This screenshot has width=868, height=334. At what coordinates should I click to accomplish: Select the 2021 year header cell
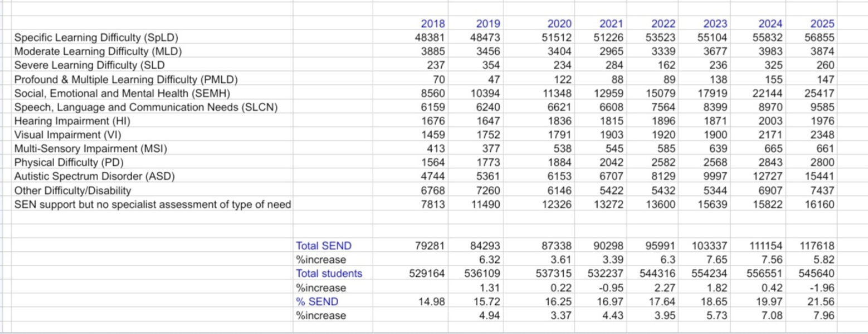pyautogui.click(x=611, y=24)
